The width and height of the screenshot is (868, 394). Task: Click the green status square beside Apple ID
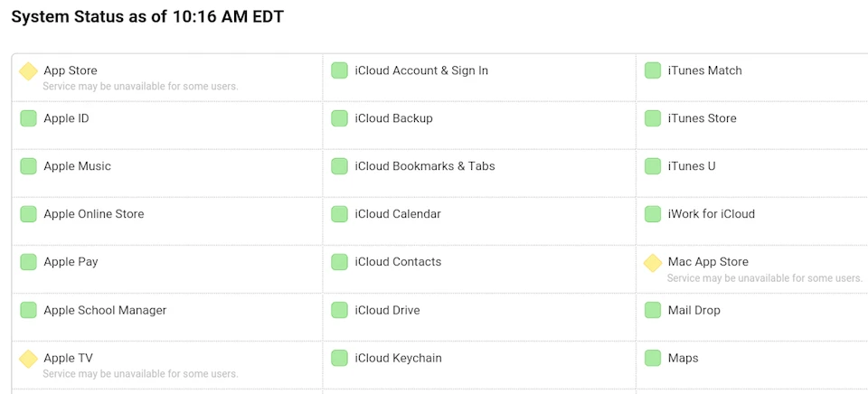[x=28, y=118]
